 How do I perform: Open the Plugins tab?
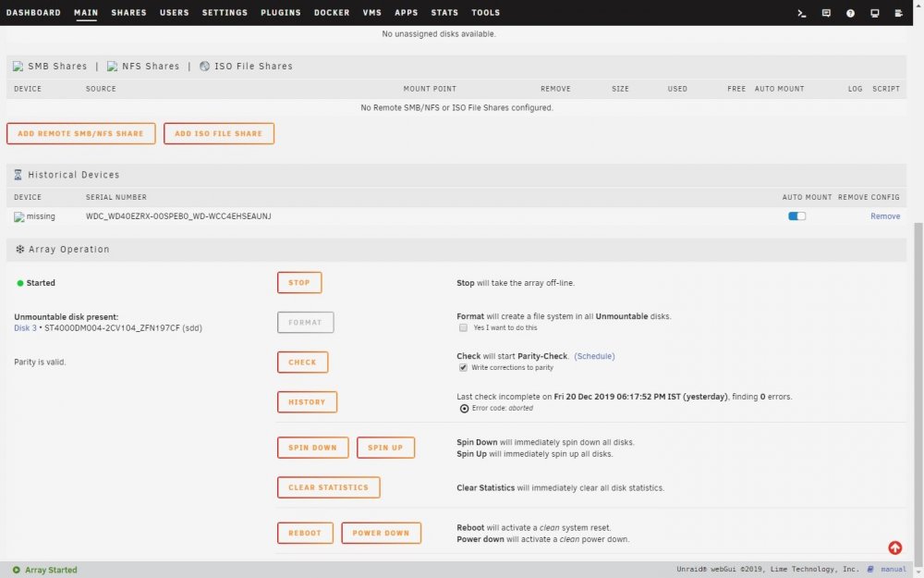tap(281, 12)
